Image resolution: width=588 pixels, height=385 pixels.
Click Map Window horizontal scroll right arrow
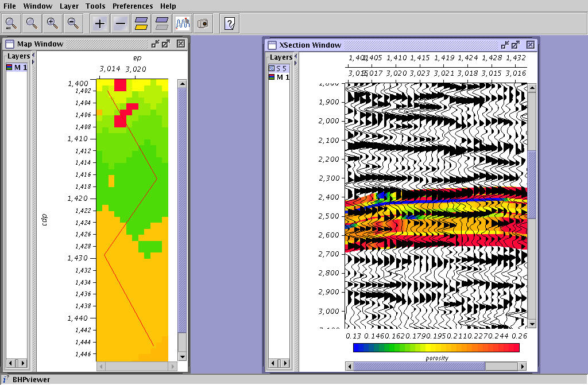[172, 366]
